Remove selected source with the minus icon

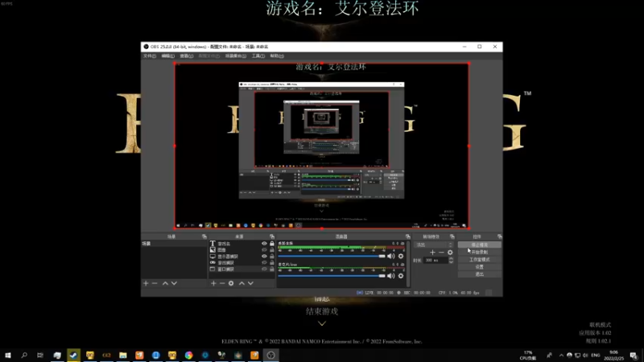pyautogui.click(x=222, y=283)
